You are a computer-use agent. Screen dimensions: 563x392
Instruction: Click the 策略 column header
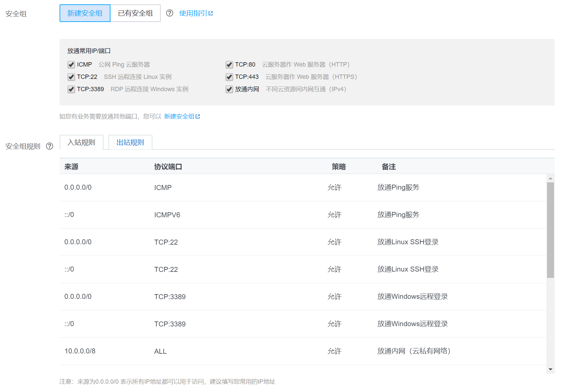point(339,167)
